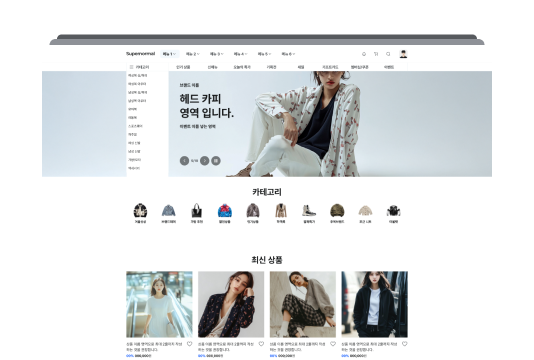The width and height of the screenshot is (534, 360).
Task: Show the previous banner slide
Action: [x=184, y=160]
